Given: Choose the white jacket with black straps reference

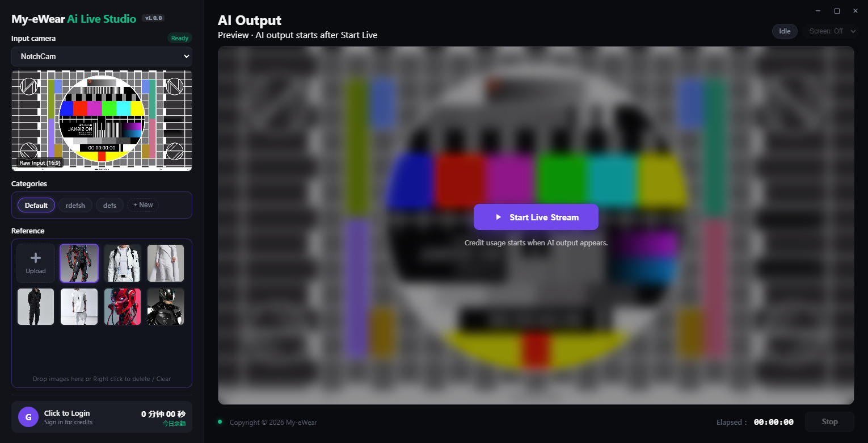Looking at the screenshot, I should tap(123, 263).
